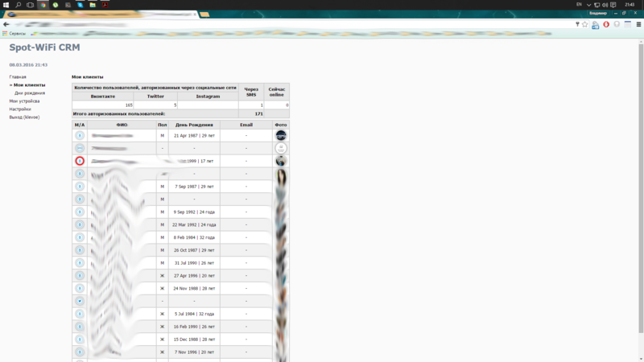Go to Главная in sidebar
The image size is (644, 362).
point(18,76)
